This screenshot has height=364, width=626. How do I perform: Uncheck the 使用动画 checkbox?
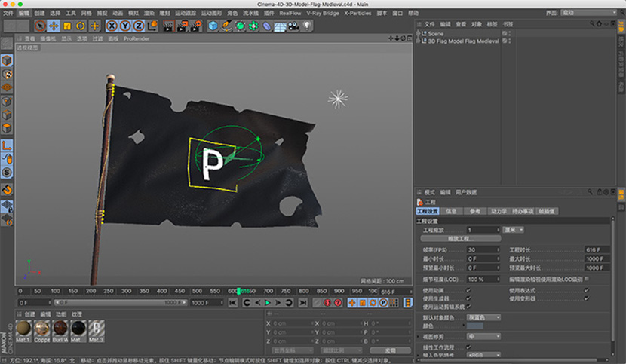(468, 290)
